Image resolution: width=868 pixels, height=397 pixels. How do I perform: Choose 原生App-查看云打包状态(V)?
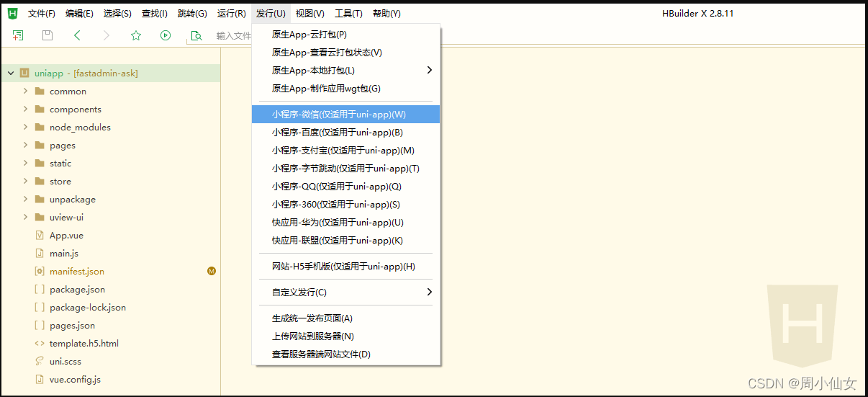pyautogui.click(x=345, y=53)
